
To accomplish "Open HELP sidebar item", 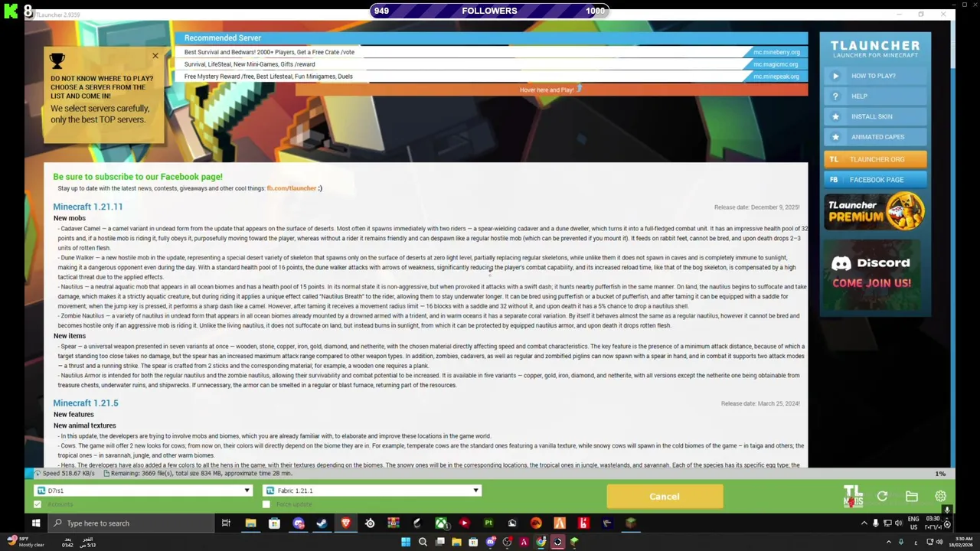I will [x=875, y=96].
